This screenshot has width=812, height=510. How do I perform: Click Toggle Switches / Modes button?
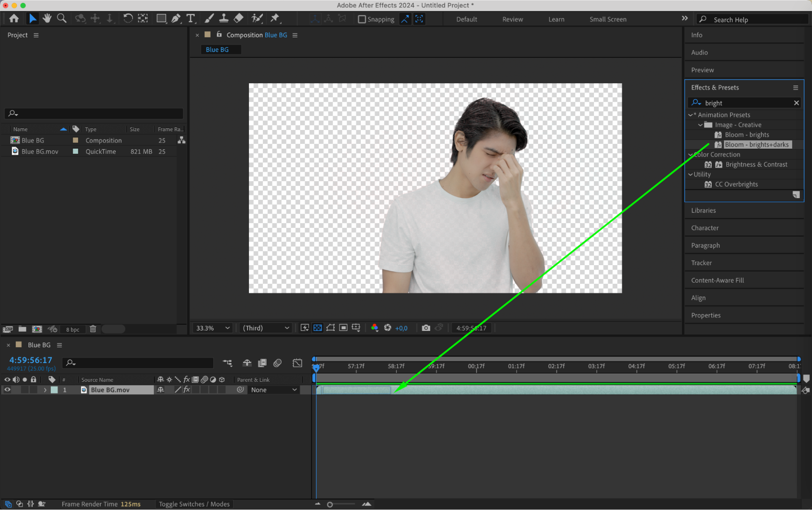click(x=194, y=504)
